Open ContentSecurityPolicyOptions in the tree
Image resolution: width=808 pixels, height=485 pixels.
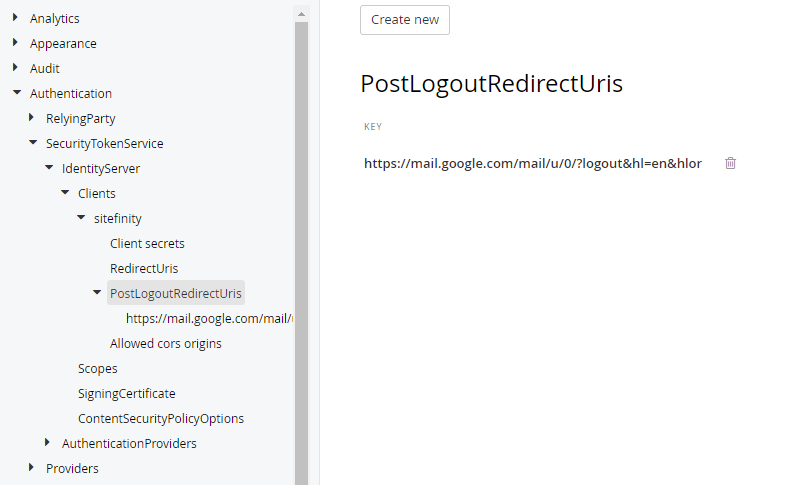[161, 418]
